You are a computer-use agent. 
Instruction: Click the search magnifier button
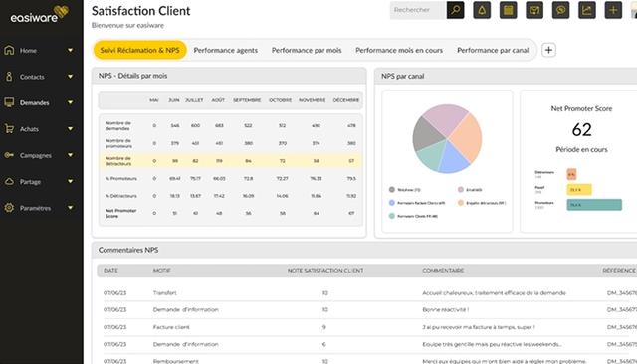[x=456, y=10]
